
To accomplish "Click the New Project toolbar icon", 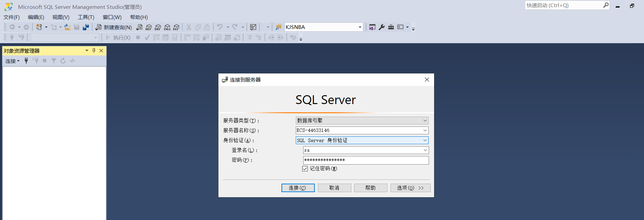I will (39, 27).
